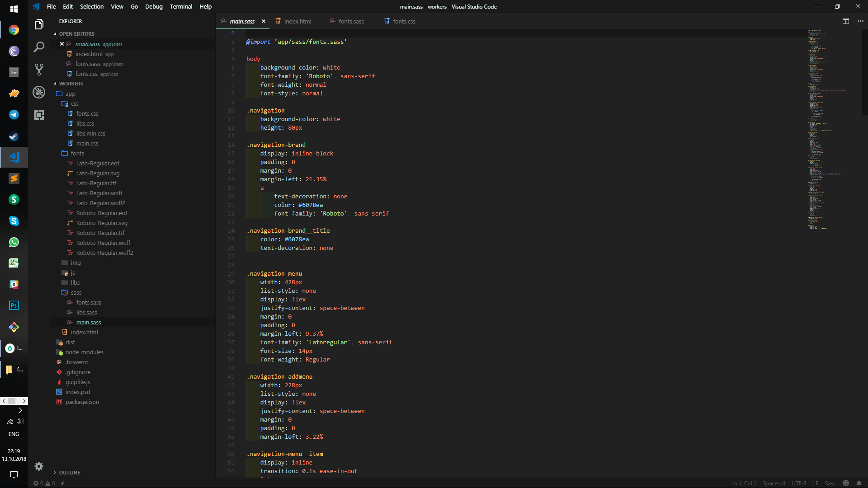Image resolution: width=868 pixels, height=488 pixels.
Task: Expand the js folder
Action: 73,273
